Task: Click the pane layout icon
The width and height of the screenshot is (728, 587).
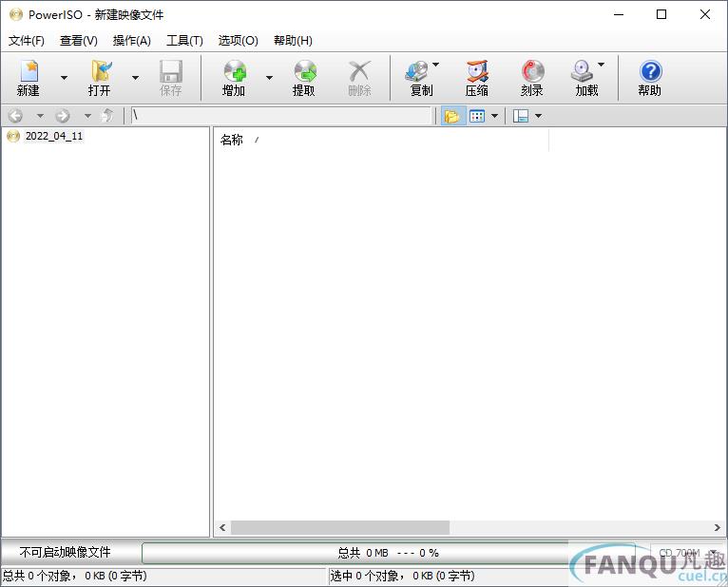Action: point(521,116)
